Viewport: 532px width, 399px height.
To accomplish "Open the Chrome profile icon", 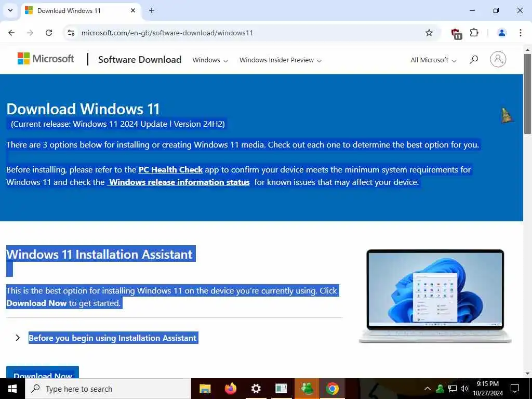I will click(x=501, y=33).
